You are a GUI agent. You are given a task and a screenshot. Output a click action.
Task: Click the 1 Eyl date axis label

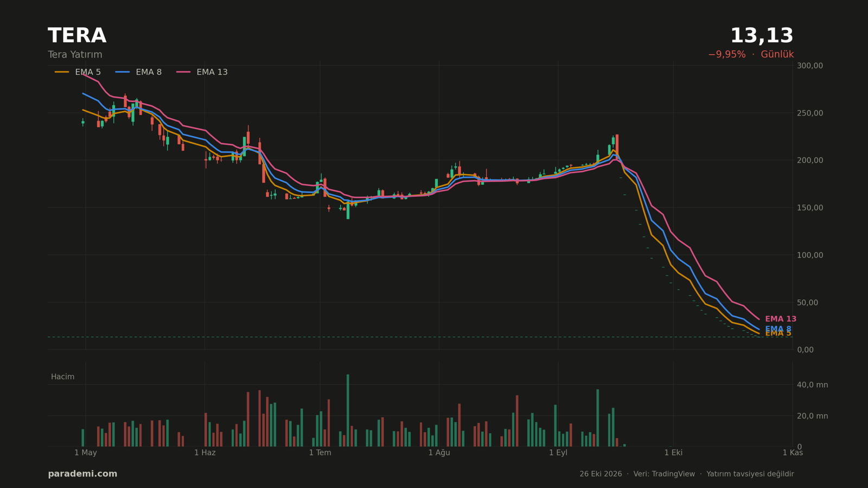[558, 453]
